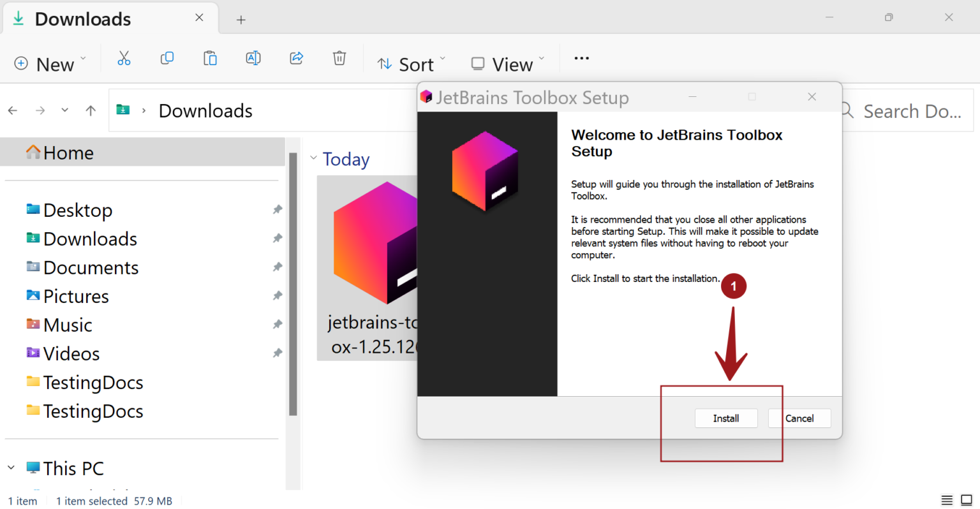This screenshot has width=980, height=509.
Task: Collapse the This PC tree node
Action: click(11, 468)
